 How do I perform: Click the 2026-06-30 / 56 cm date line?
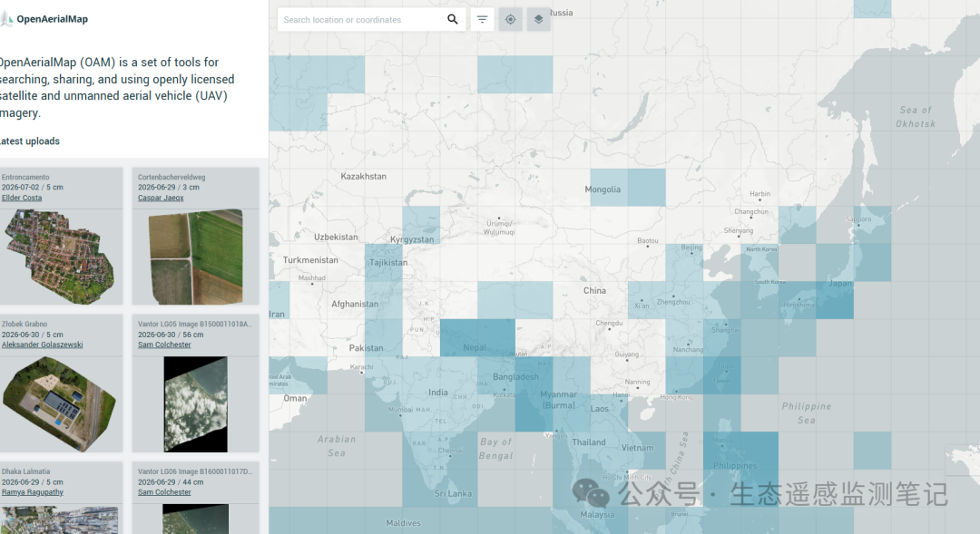(x=171, y=335)
